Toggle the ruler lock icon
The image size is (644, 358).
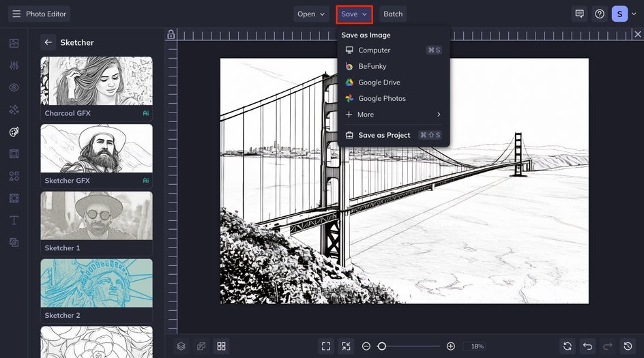(171, 35)
